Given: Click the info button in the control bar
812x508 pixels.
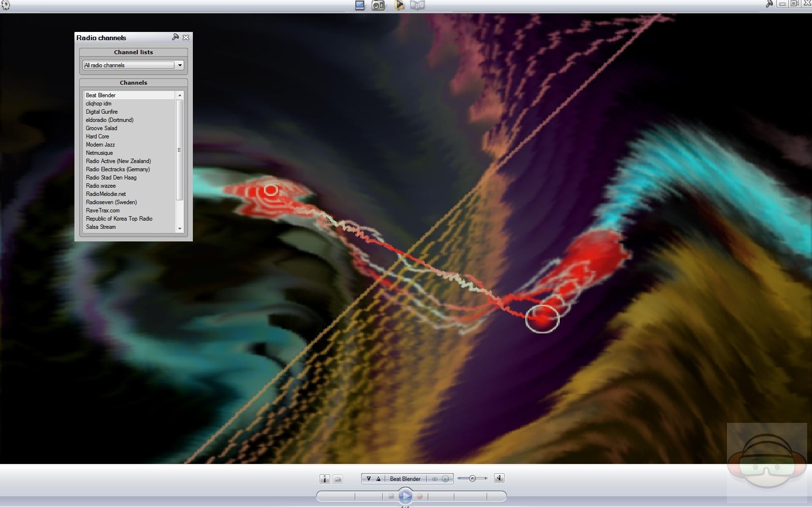Looking at the screenshot, I should coord(324,479).
